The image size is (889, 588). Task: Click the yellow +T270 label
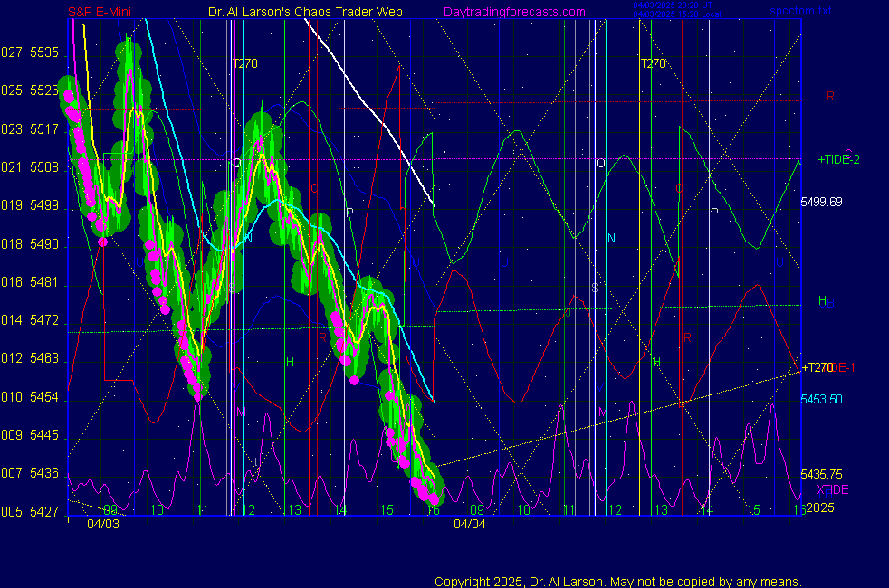coord(817,367)
